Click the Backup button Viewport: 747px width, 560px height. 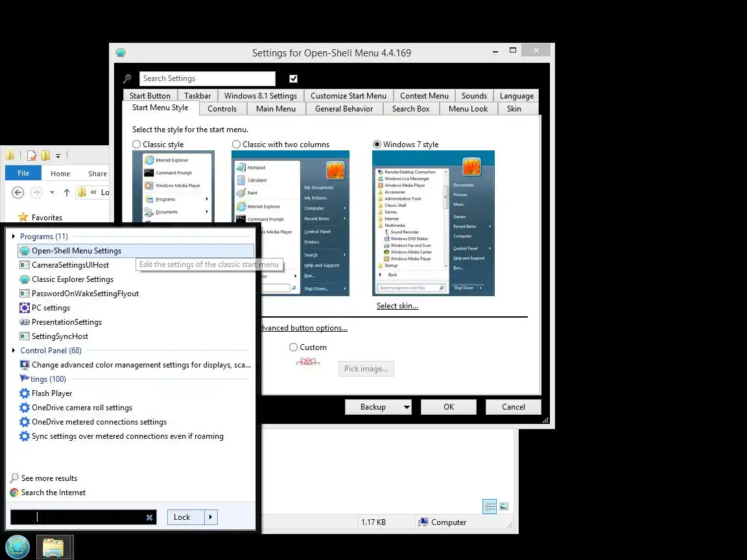coord(373,407)
